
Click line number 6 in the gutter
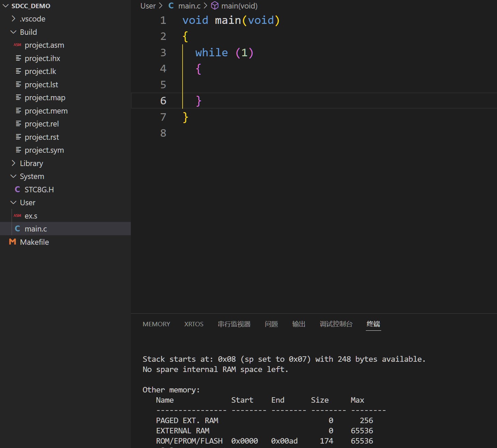163,101
